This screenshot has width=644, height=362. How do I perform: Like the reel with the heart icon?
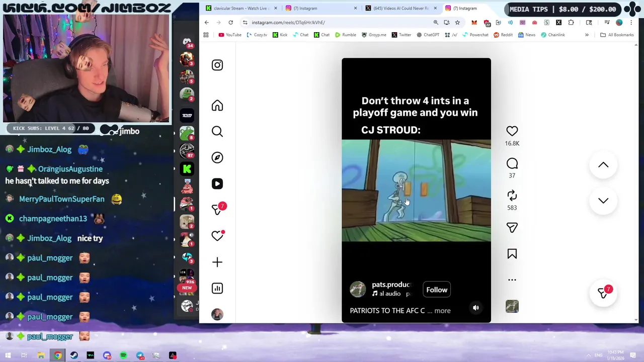(512, 131)
